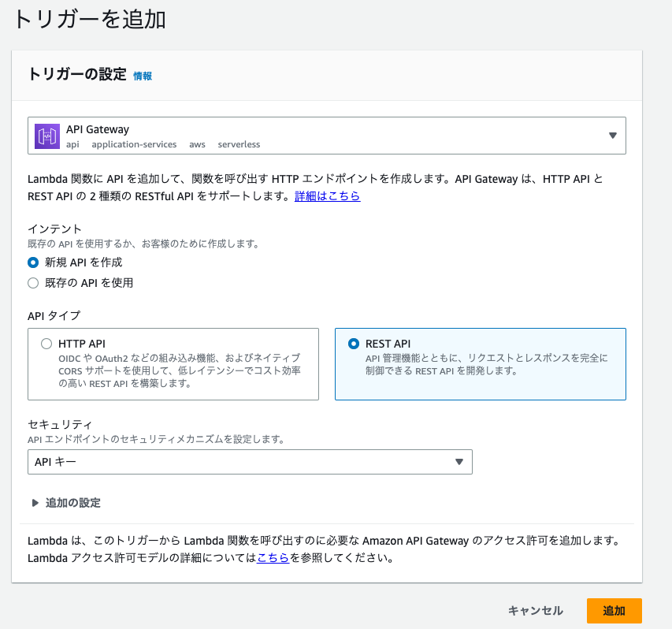Click the REST API card description text
The image size is (672, 629).
pos(486,364)
